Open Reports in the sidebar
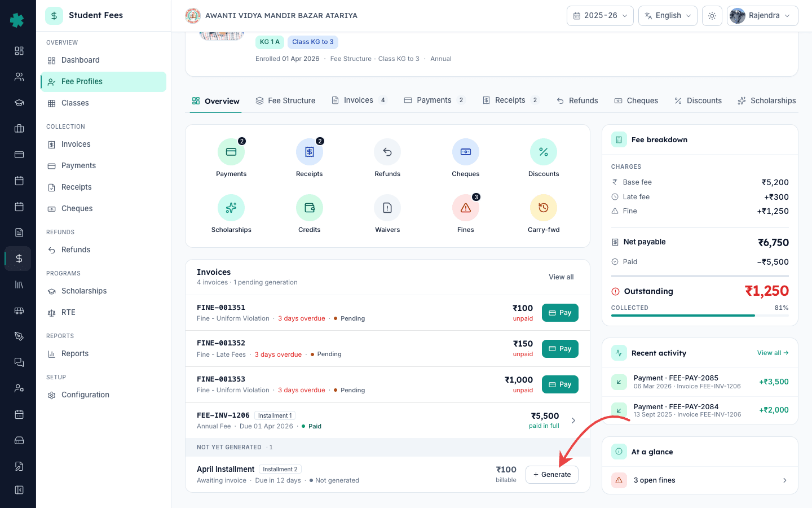Screen dimensions: 812x508 coord(103,354)
